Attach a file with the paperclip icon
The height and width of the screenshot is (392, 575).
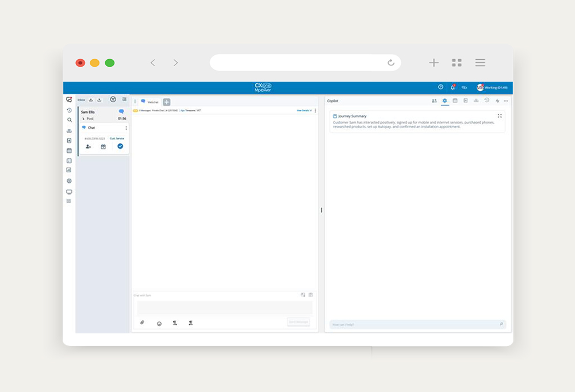(143, 322)
